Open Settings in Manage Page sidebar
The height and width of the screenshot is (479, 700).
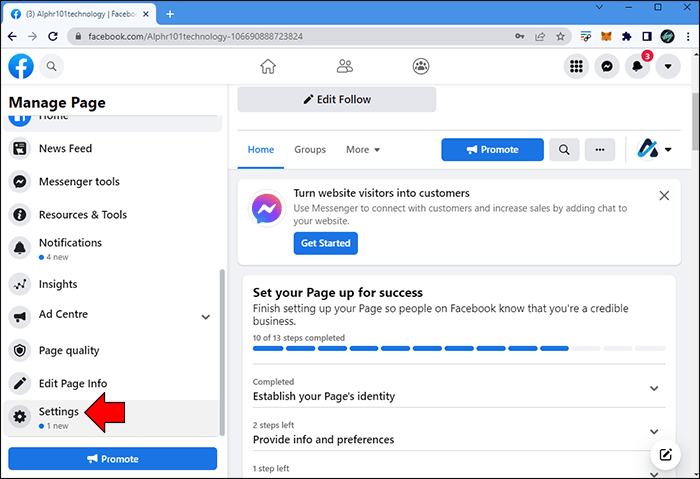point(111,417)
